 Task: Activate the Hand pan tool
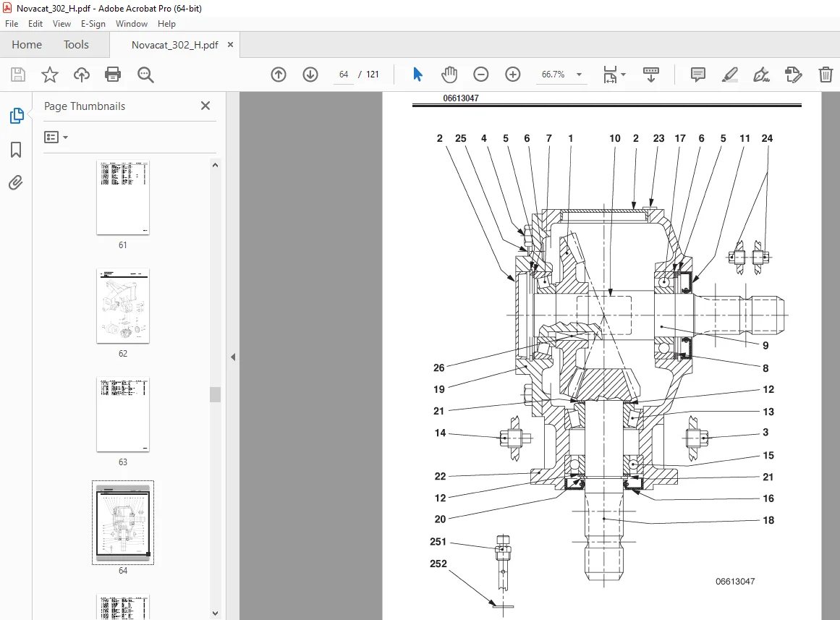click(449, 75)
